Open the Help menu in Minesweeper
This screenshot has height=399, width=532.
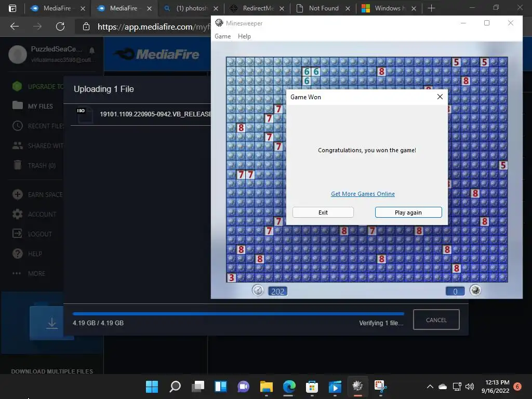point(244,36)
